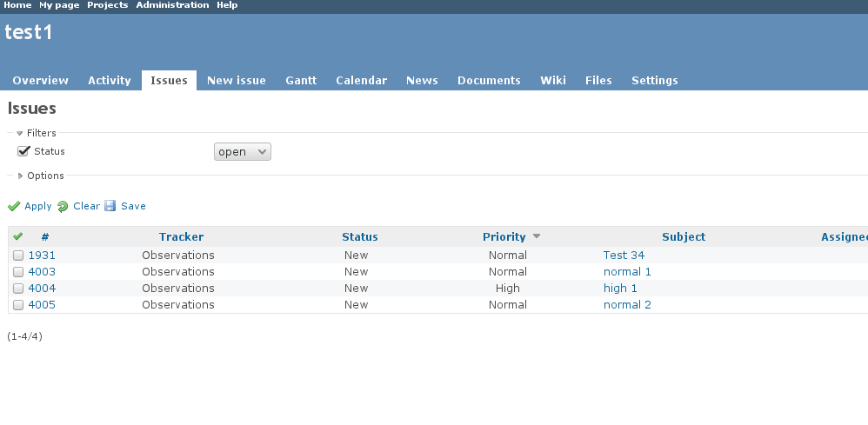Click the 'Test 34' subject link
The image size is (868, 425).
click(x=624, y=256)
